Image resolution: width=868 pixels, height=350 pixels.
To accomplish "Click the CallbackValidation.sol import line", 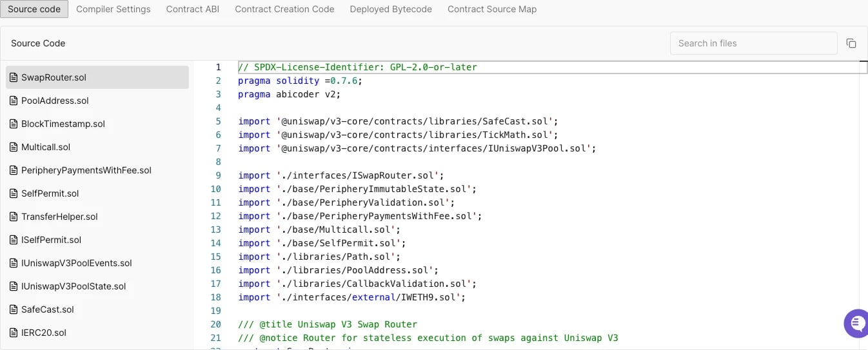I will coord(357,284).
